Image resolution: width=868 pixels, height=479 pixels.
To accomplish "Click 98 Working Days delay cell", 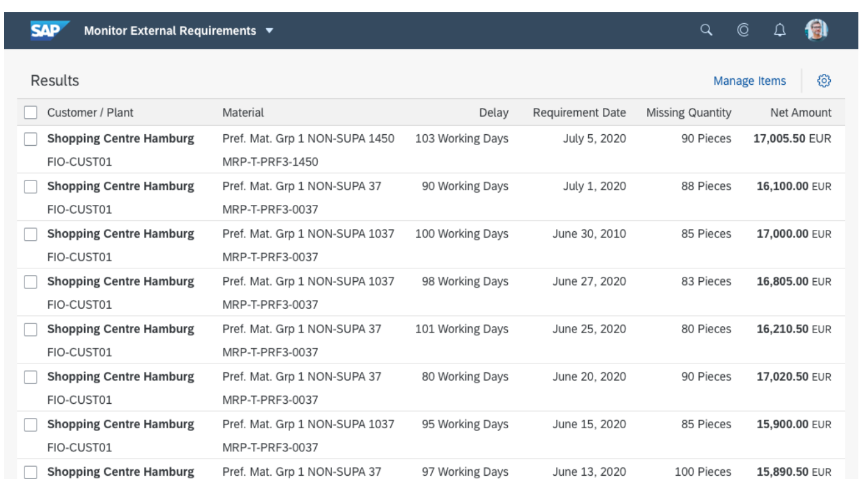I will point(465,281).
